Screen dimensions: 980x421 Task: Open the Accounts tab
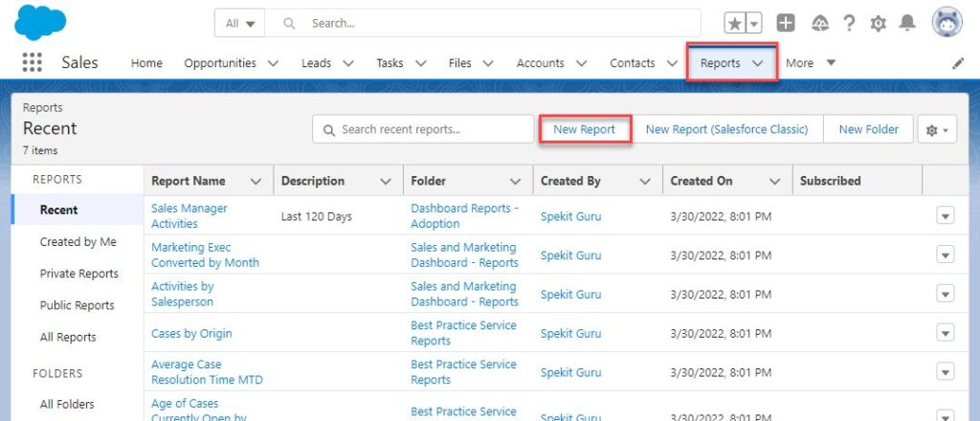click(540, 63)
